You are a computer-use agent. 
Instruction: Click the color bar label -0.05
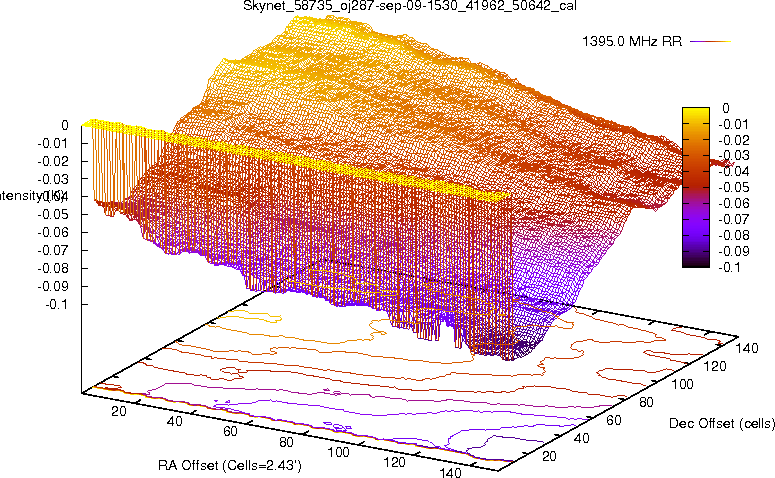tap(733, 187)
